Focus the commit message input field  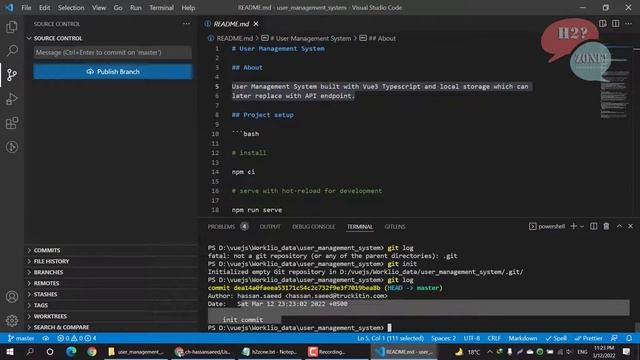point(113,52)
